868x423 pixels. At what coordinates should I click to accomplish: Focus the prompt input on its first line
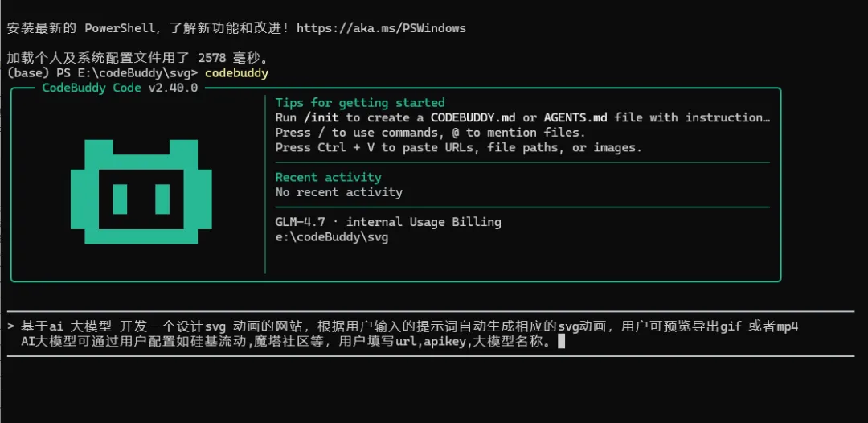point(402,326)
